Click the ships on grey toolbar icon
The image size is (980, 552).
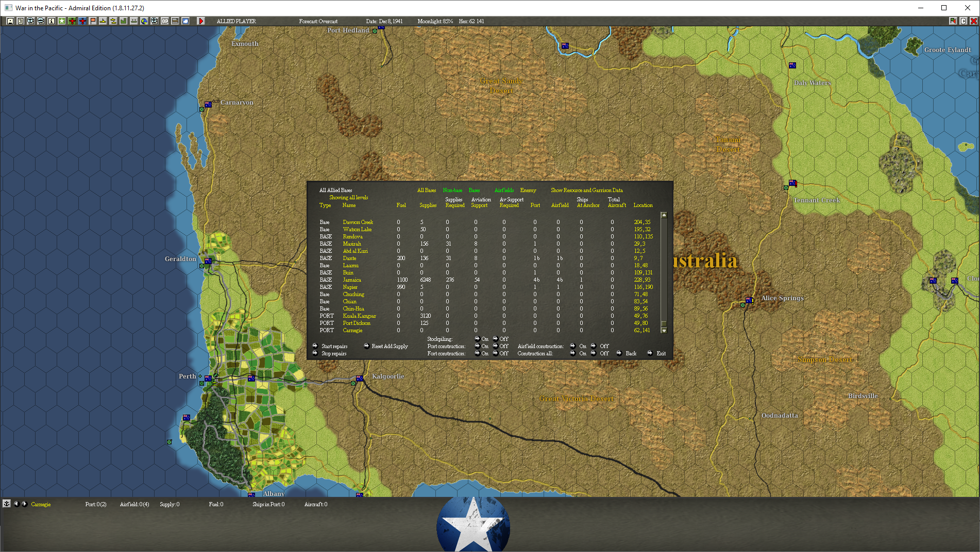tap(134, 21)
